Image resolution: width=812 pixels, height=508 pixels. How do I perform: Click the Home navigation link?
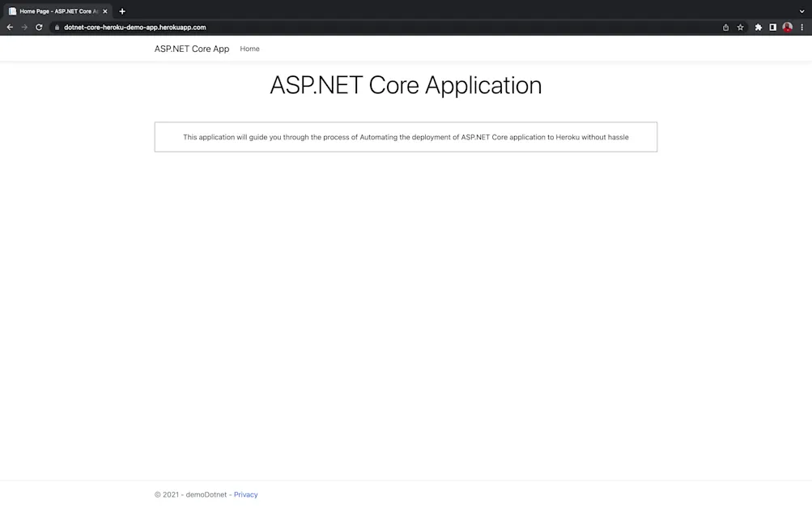249,49
